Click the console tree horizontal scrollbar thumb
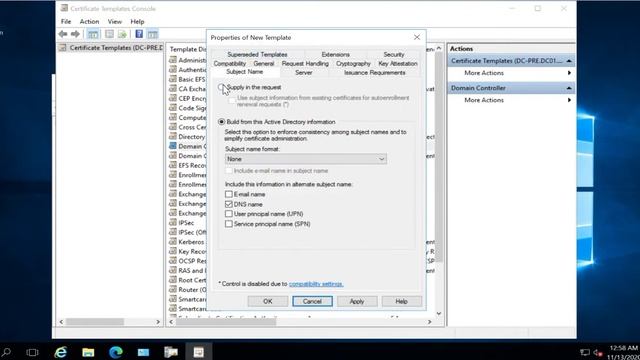Viewport: 640px width, 360px height. [95, 322]
